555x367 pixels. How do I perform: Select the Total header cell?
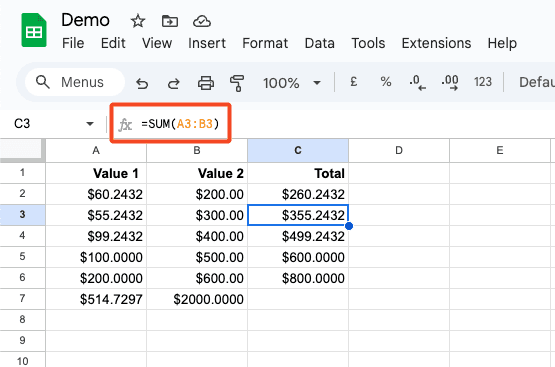298,173
